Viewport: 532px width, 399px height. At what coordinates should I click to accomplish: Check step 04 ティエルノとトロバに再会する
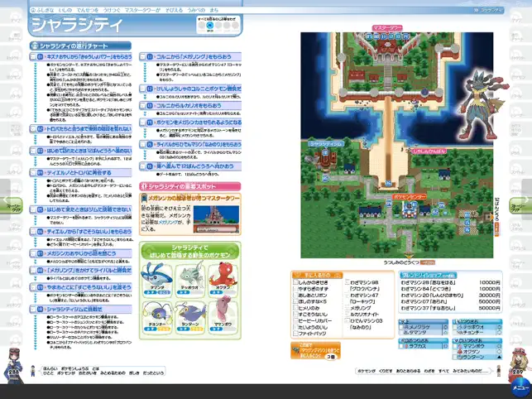tap(33, 172)
